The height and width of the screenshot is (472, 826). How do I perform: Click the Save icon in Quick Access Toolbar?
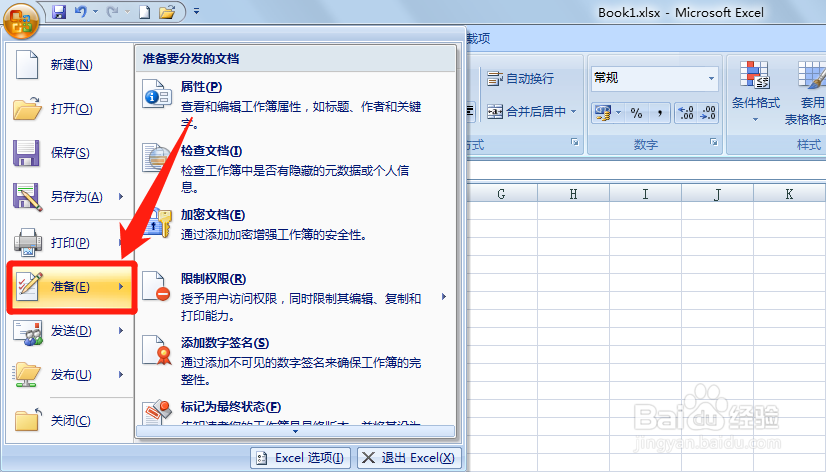point(59,12)
